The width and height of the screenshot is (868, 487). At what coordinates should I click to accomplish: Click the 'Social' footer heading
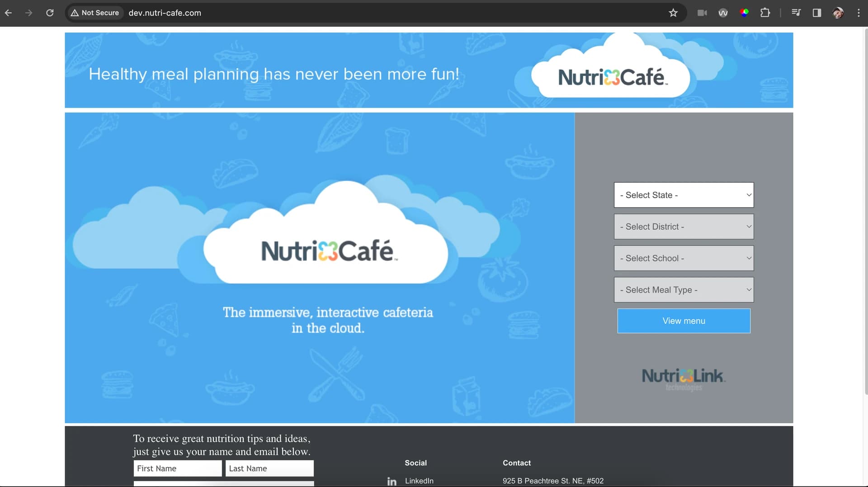pos(415,463)
